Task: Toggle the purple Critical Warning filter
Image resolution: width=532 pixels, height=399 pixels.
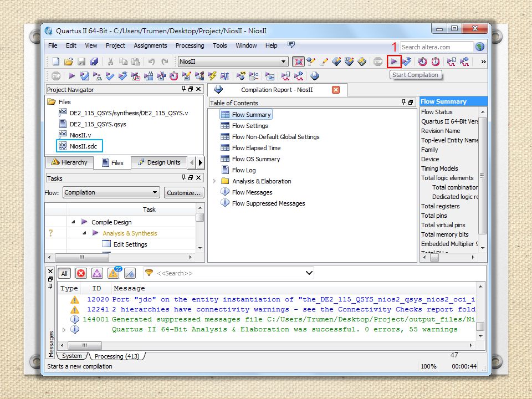Action: tap(97, 273)
